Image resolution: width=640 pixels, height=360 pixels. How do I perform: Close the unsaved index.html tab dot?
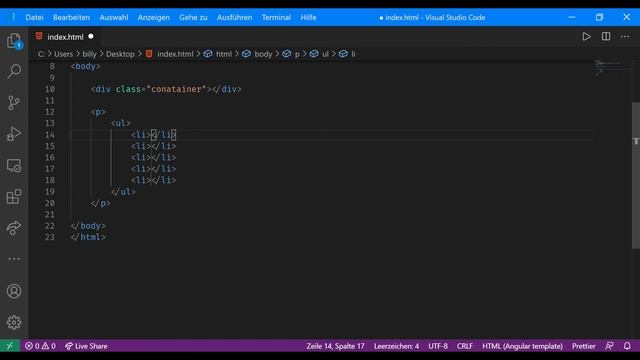pos(91,36)
